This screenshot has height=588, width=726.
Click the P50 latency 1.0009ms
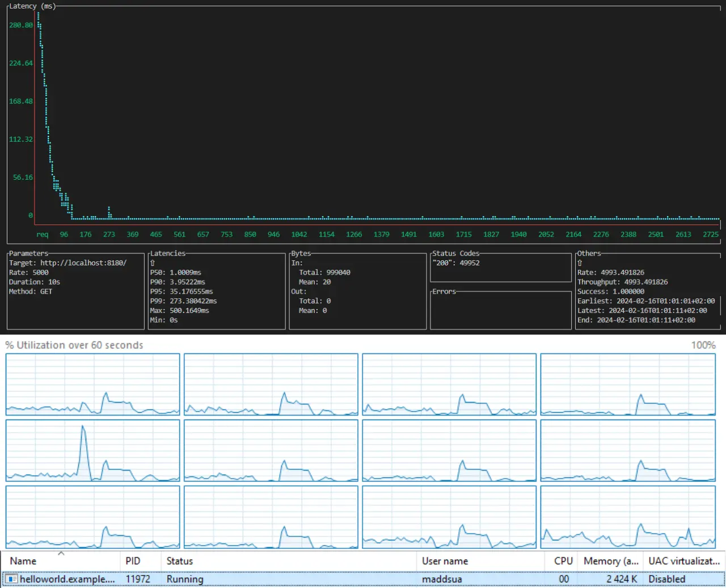(x=175, y=273)
